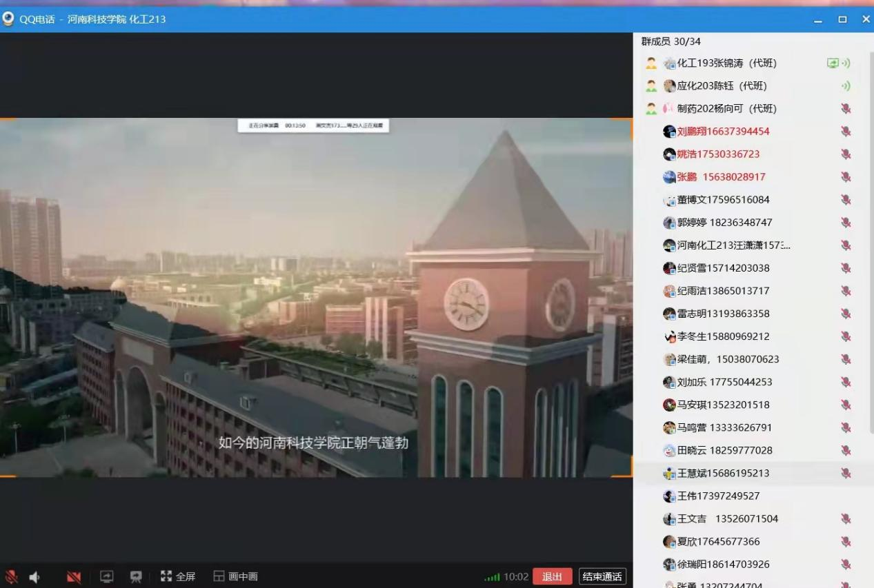Click speaking indicator next to 应化203陈钰
The width and height of the screenshot is (874, 588).
tap(846, 86)
